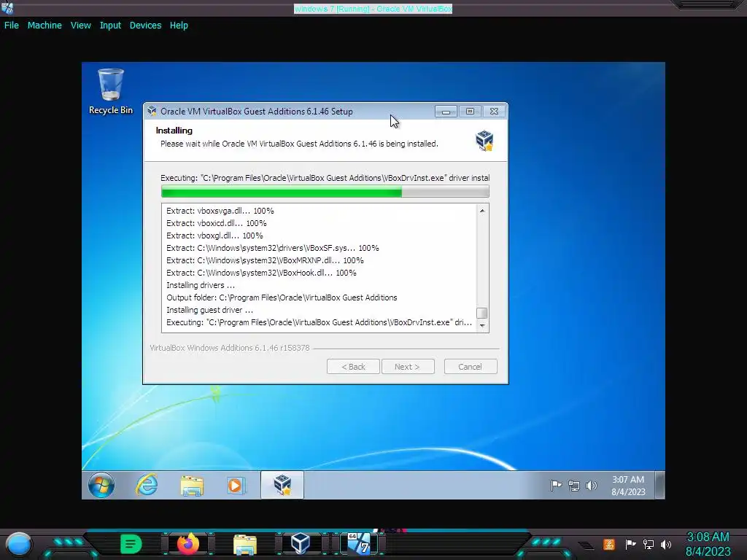This screenshot has width=747, height=560.
Task: Click host network tray icon
Action: coord(649,544)
